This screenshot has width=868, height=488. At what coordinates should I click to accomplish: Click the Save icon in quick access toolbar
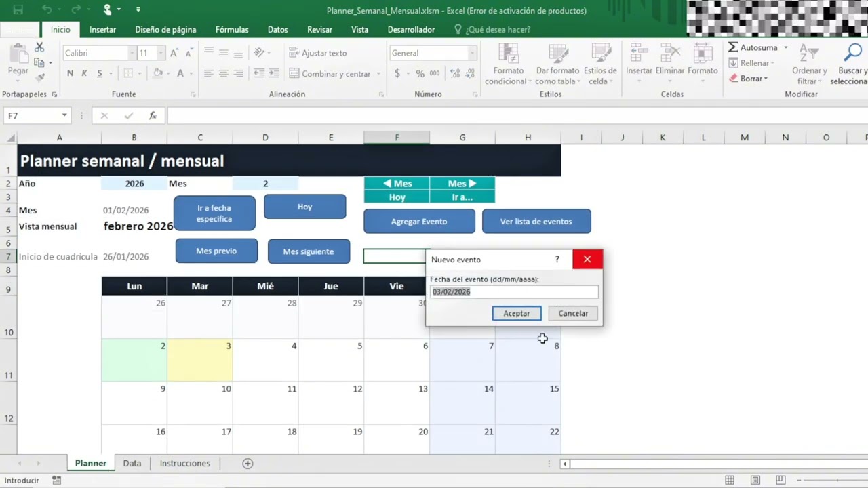[x=18, y=9]
